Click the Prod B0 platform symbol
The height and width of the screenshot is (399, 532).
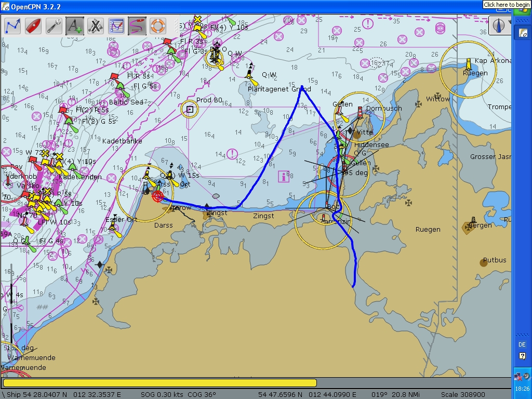coord(190,109)
